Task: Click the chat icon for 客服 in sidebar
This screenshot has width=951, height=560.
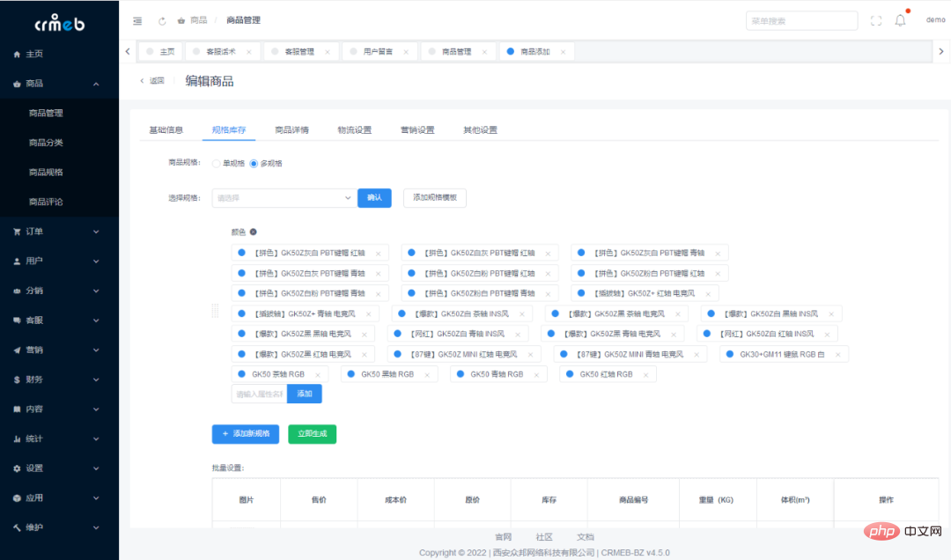Action: point(17,321)
